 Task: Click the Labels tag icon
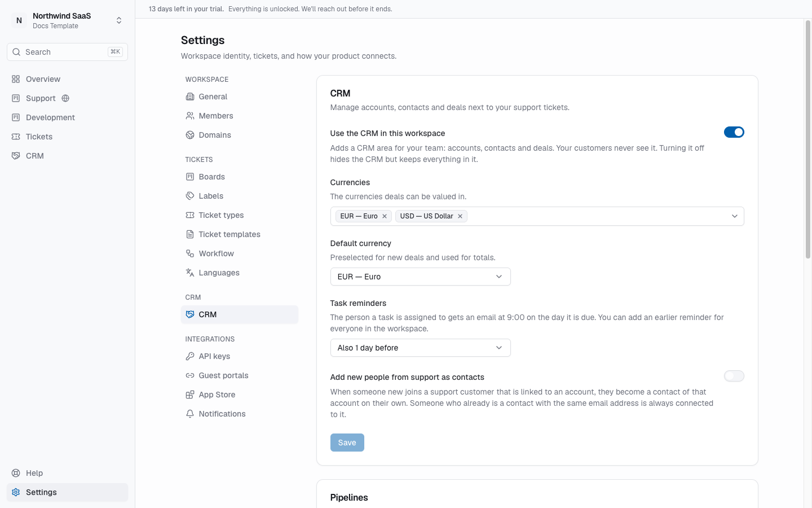190,196
